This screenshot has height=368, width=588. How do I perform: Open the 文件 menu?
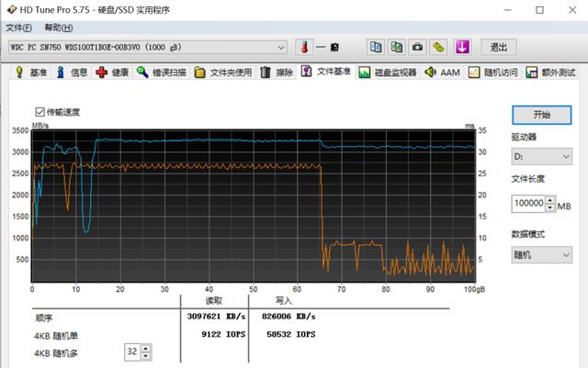[x=18, y=28]
